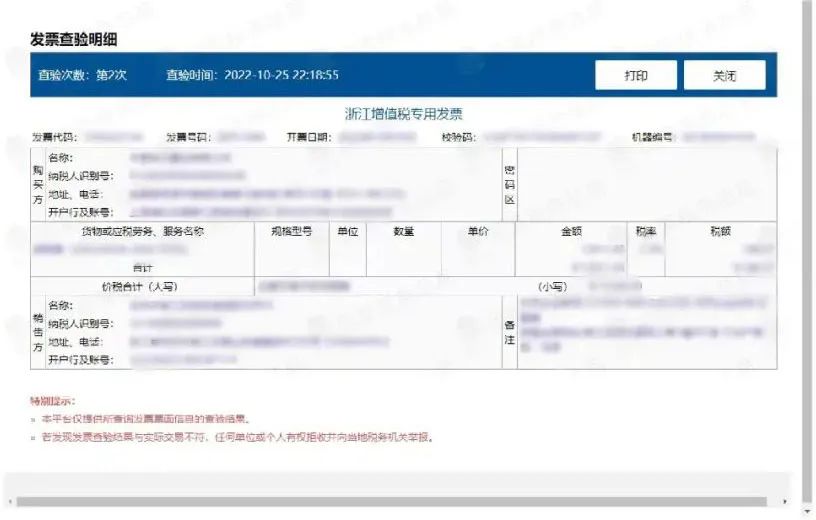Click the 发票号码 label
816x520 pixels.
(188, 137)
